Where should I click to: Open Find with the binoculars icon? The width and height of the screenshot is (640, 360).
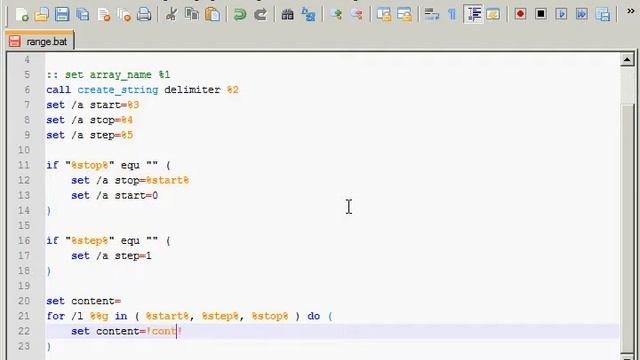287,15
